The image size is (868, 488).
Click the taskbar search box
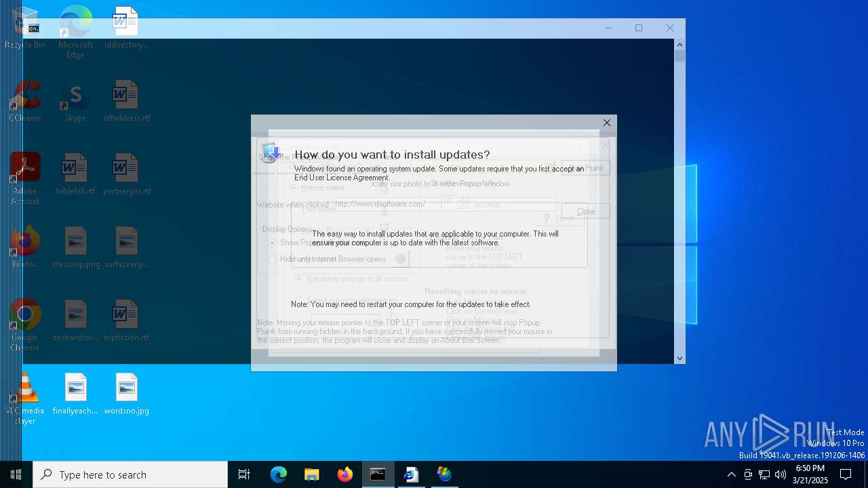coord(130,474)
